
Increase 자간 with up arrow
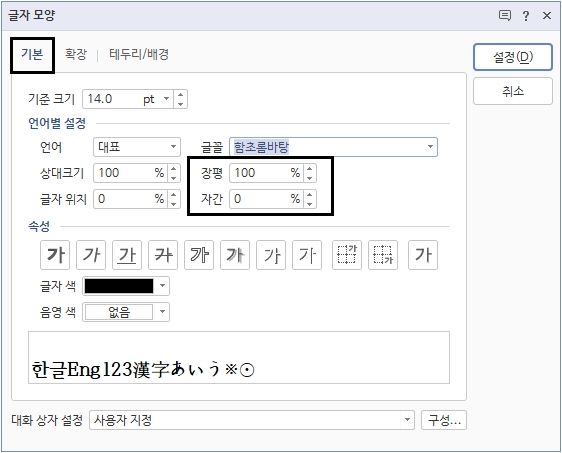(x=310, y=195)
